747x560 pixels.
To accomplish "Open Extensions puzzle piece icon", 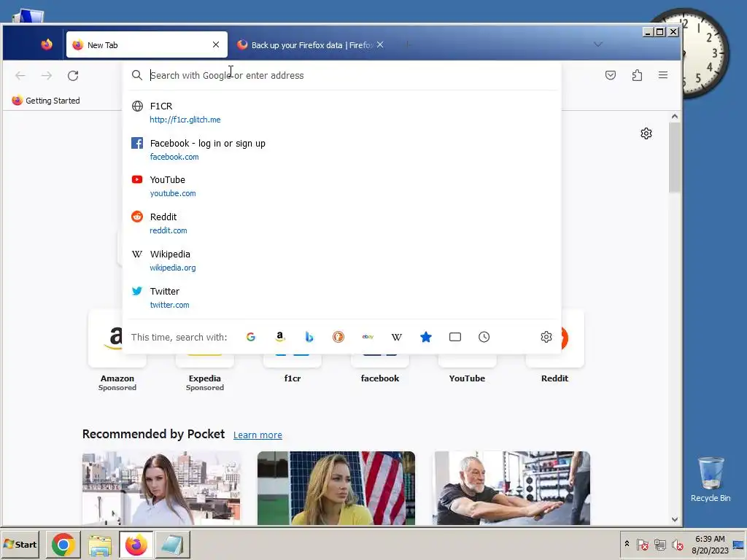I will 637,75.
